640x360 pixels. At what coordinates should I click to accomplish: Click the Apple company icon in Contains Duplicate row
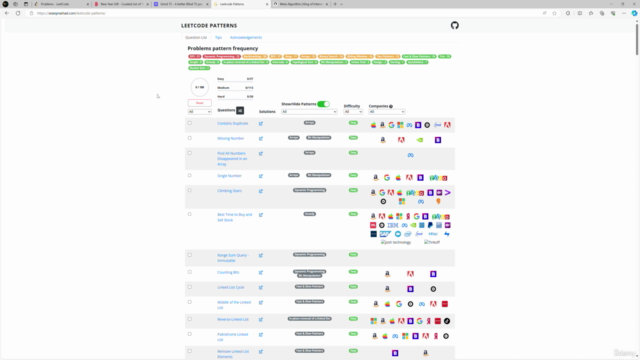(x=373, y=125)
